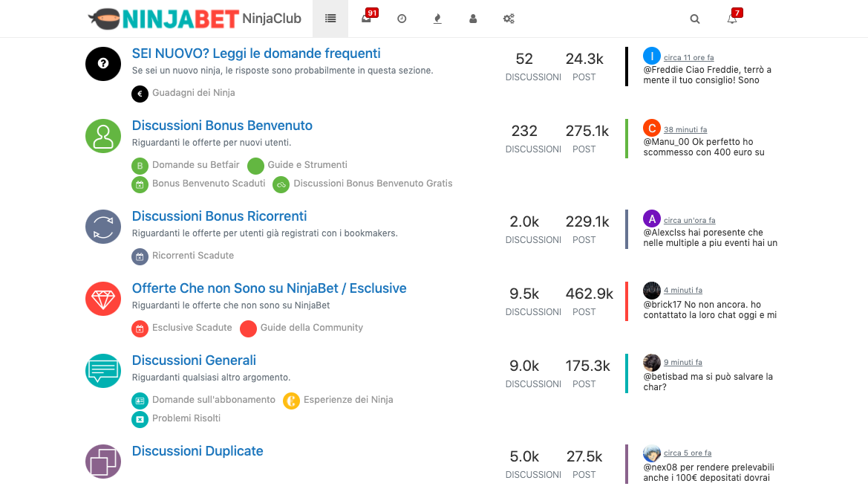
Task: Open Discussioni Bonus Ricorrenti category
Action: tap(219, 216)
